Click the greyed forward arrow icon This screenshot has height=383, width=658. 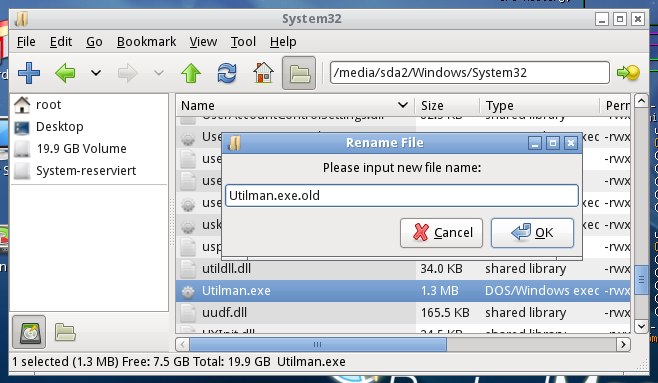128,73
